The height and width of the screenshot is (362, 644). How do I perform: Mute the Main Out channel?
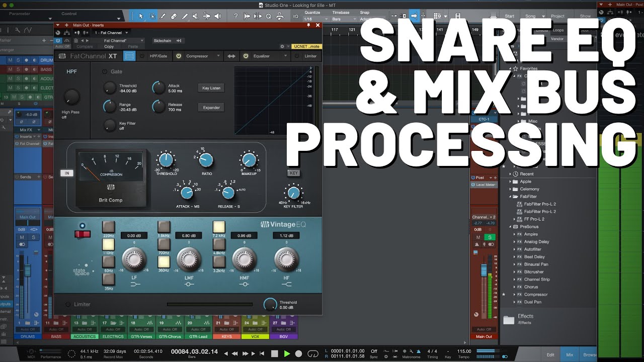tap(478, 237)
